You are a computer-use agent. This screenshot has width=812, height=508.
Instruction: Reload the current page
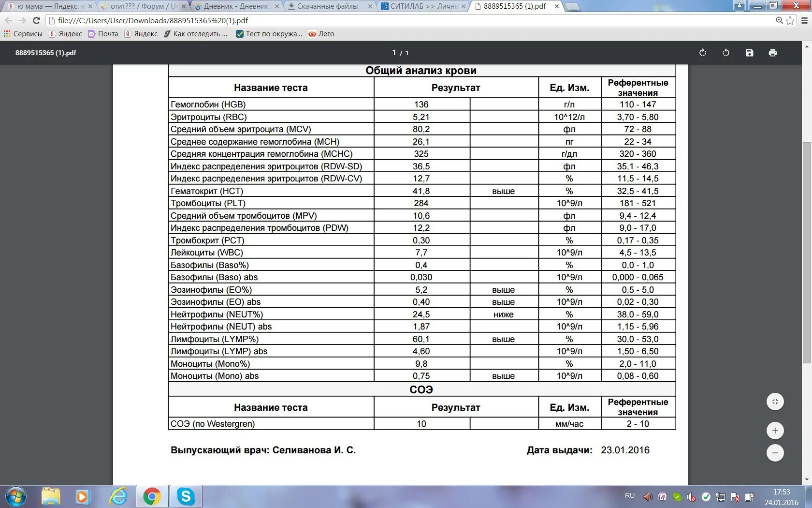coord(36,20)
